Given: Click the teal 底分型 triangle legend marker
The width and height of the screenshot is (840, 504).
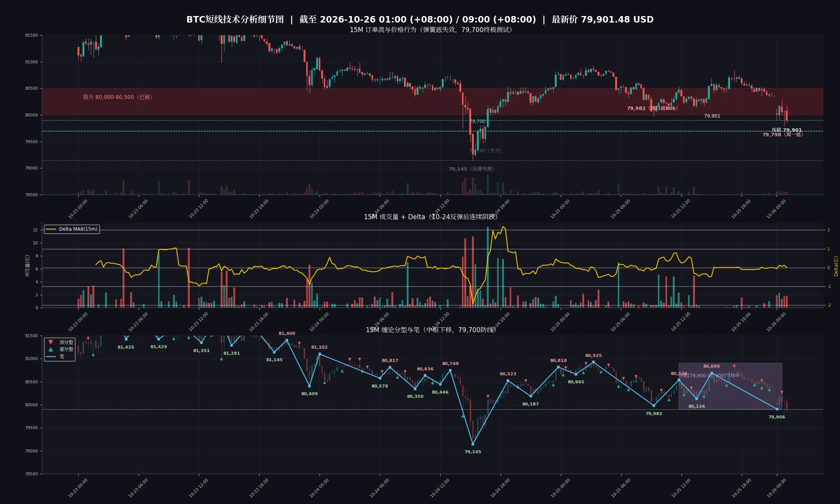Looking at the screenshot, I should (x=51, y=349).
